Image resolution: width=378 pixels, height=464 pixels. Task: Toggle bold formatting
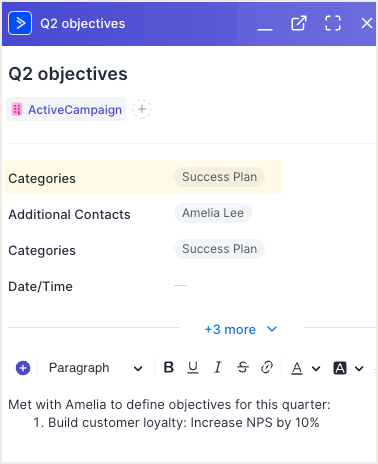(x=169, y=367)
